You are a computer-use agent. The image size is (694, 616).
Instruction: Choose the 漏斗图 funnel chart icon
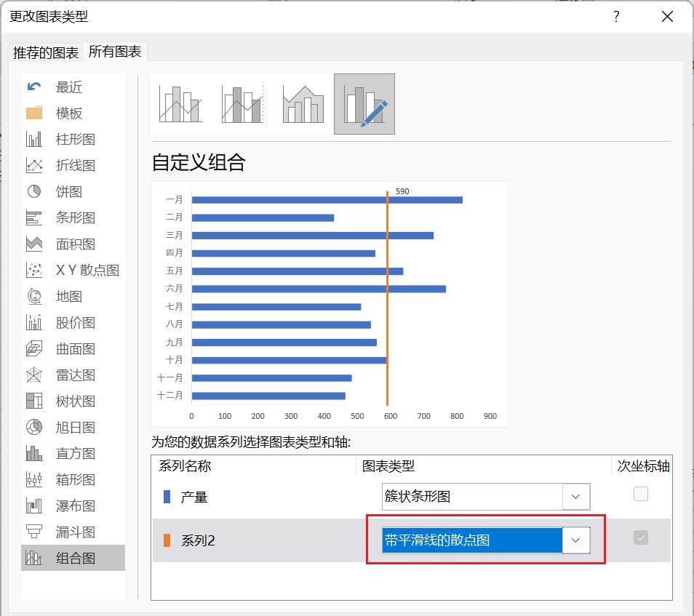34,532
